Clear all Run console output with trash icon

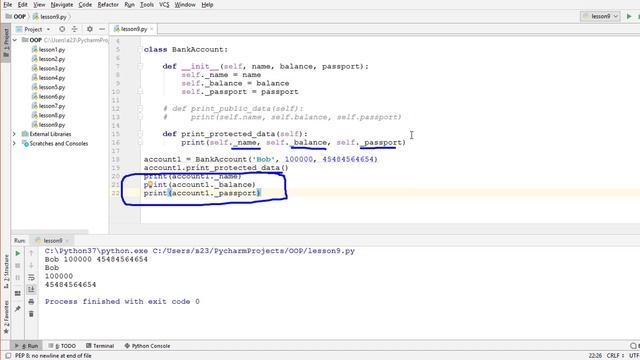pyautogui.click(x=31, y=314)
